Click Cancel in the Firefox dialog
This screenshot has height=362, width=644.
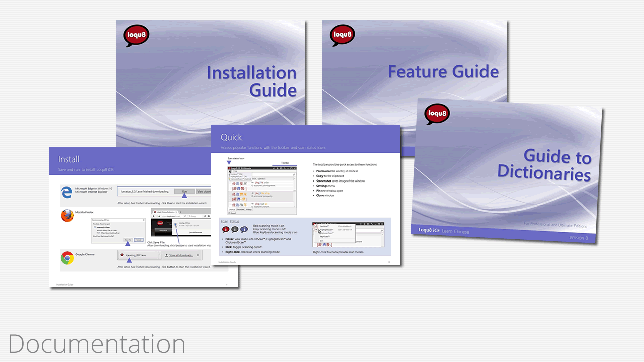click(x=139, y=240)
